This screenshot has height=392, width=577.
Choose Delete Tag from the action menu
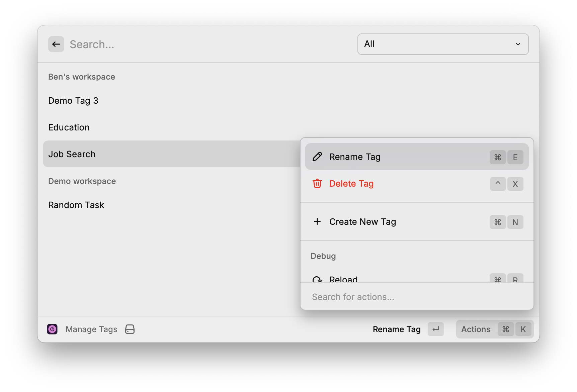point(417,183)
